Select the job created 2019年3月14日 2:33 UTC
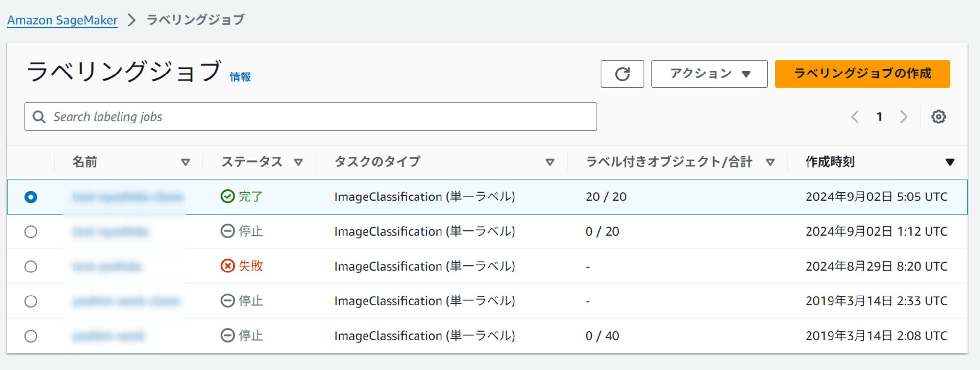This screenshot has height=370, width=980. (31, 301)
